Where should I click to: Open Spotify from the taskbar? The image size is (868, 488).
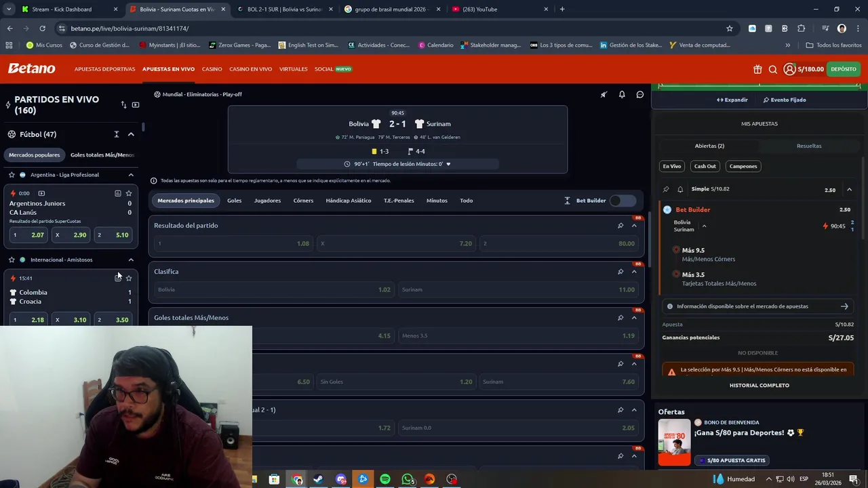coord(385,479)
